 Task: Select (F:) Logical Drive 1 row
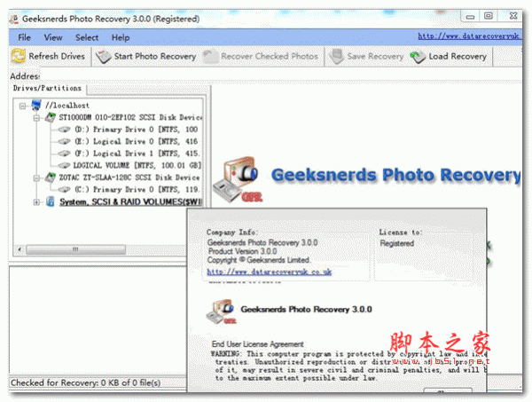(x=137, y=154)
